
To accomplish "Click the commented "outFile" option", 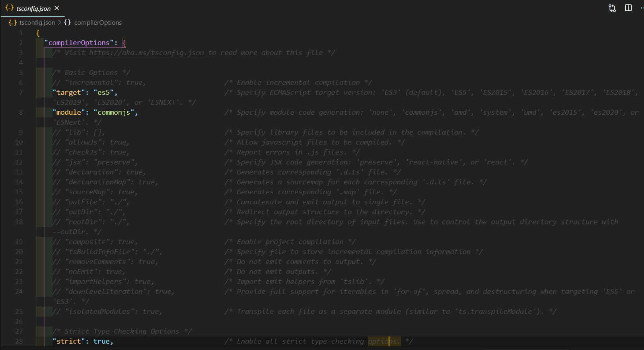I will pos(91,202).
